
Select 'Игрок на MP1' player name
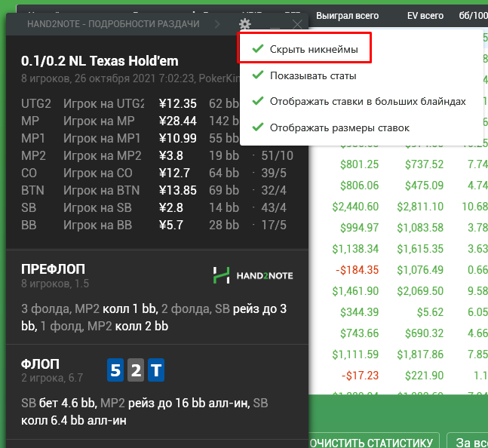(102, 139)
